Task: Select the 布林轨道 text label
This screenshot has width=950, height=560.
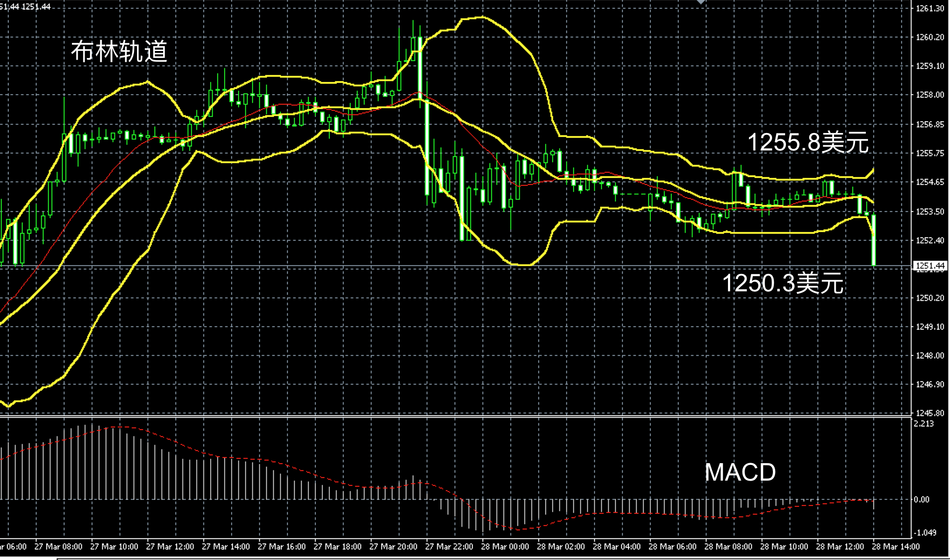Action: 119,51
